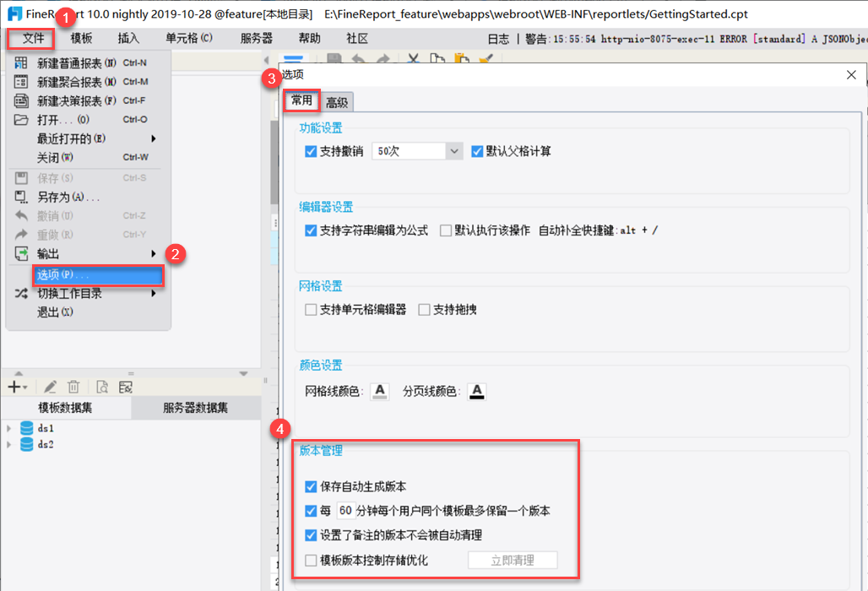Open the 模板 menu

81,38
